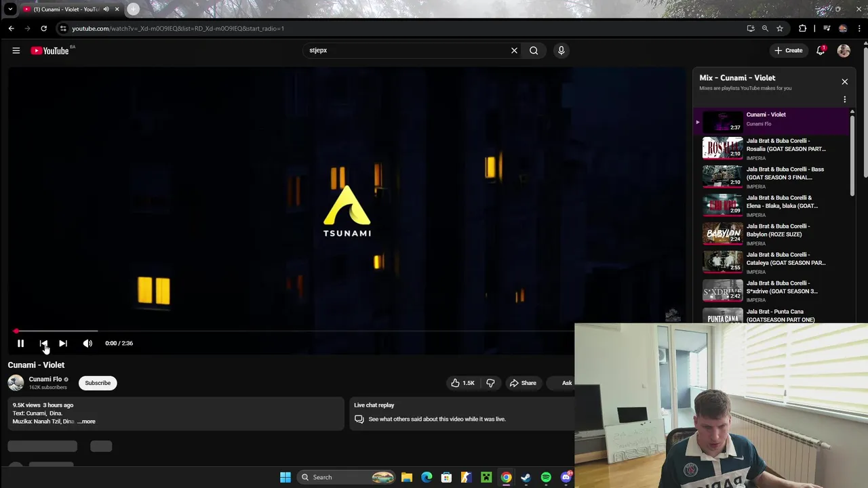Open YouTube notifications bell
The image size is (868, 488).
coord(821,50)
